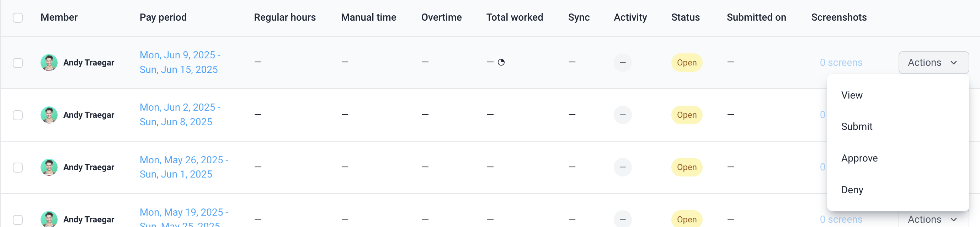The width and height of the screenshot is (980, 227).
Task: Open the Actions dropdown for the May 19 row
Action: pyautogui.click(x=933, y=219)
